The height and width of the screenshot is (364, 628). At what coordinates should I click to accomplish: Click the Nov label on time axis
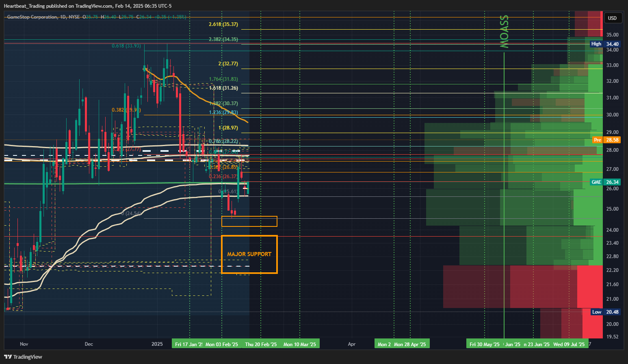pos(24,344)
